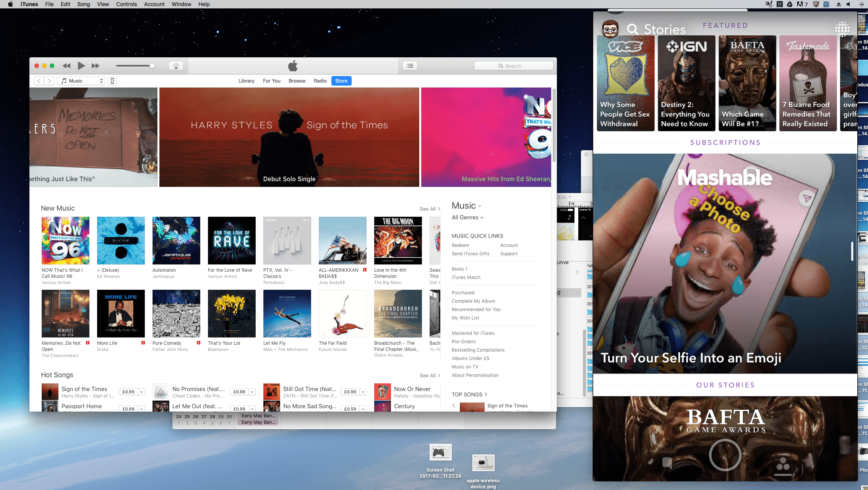Click the Purchased quick link
This screenshot has width=868, height=490.
(463, 293)
